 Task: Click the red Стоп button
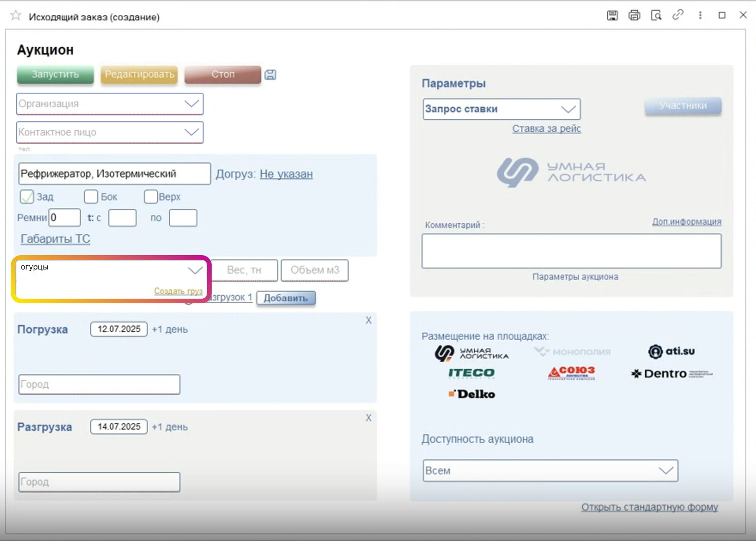click(x=223, y=74)
